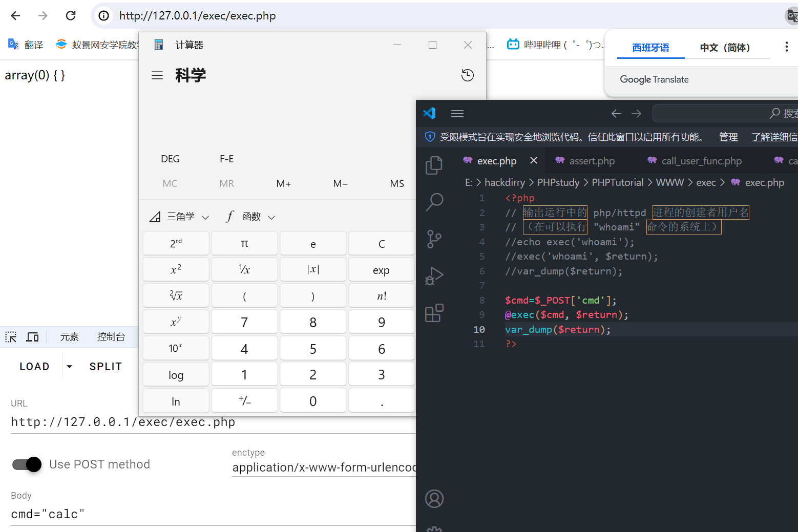Click the calculator digit 7 button

pos(244,322)
